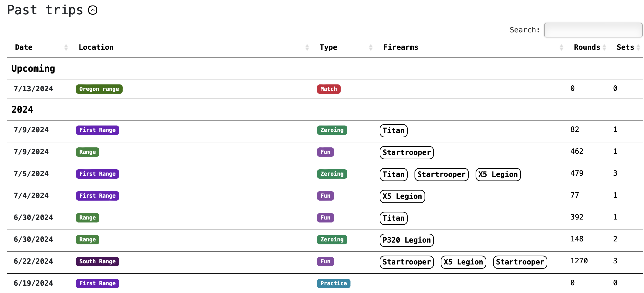Open Titan firearm on 6/30/2024 row
Screen dimensions: 644x293
[393, 218]
